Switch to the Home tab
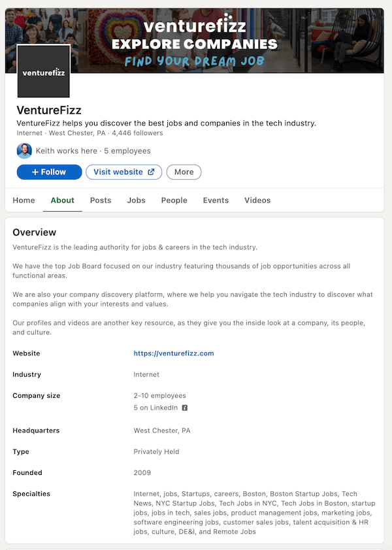The height and width of the screenshot is (550, 392). click(24, 201)
